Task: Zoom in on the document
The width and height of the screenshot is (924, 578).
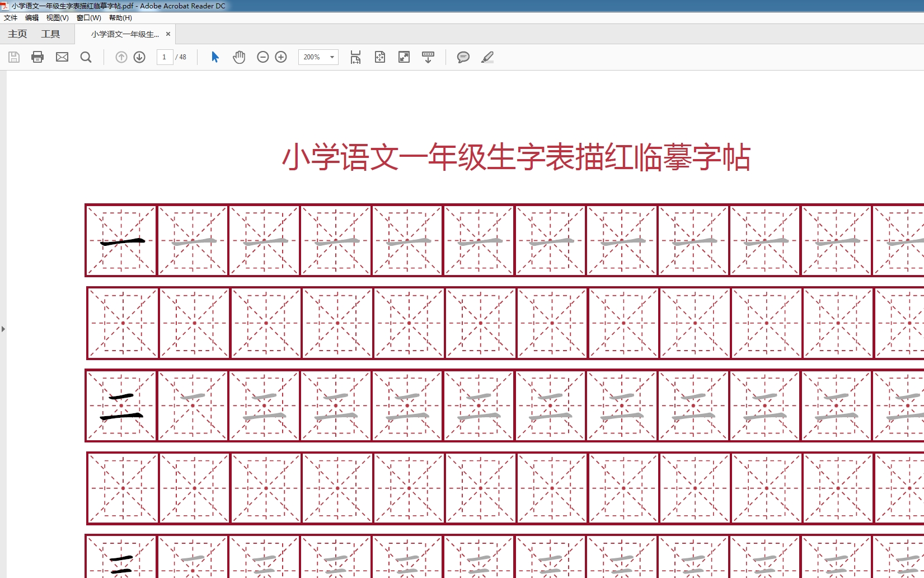Action: [281, 57]
